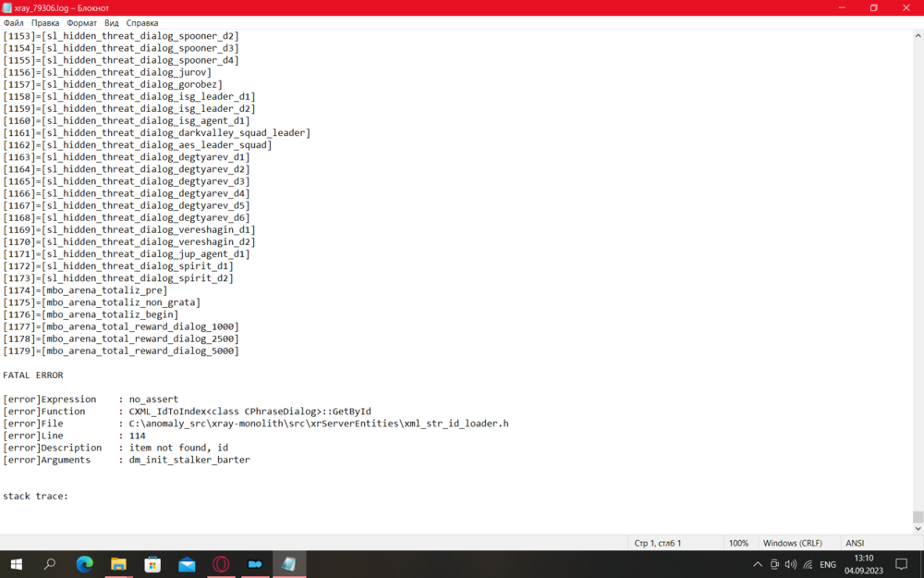Viewport: 924px width, 578px height.
Task: Click line [1157] sl_hidden_threat_dialog_gorobez
Action: click(x=113, y=84)
